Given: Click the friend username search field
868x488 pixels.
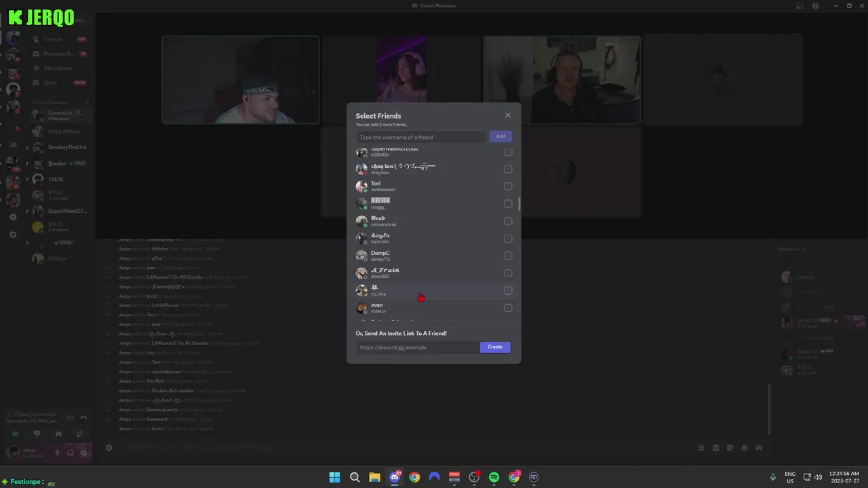Looking at the screenshot, I should coord(420,137).
